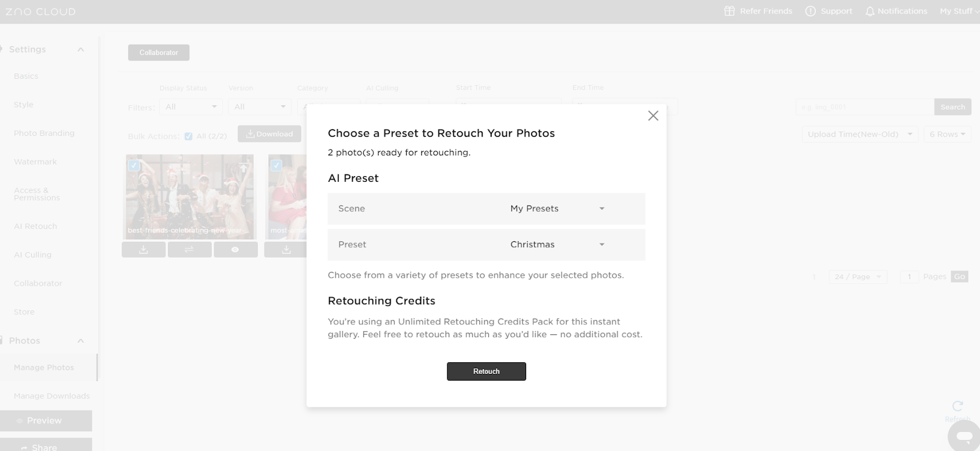Click the Refresh circular arrow icon
980x451 pixels.
[x=957, y=406]
